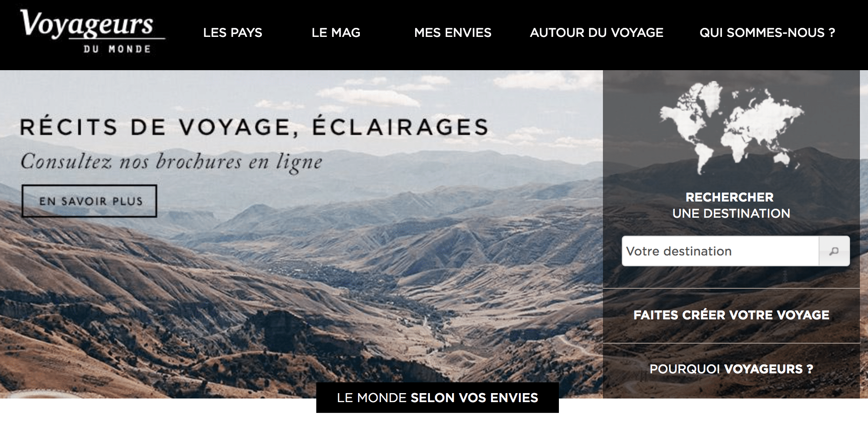Go to QUI SOMMES-NOUS ? section
The image size is (868, 430).
click(x=767, y=33)
